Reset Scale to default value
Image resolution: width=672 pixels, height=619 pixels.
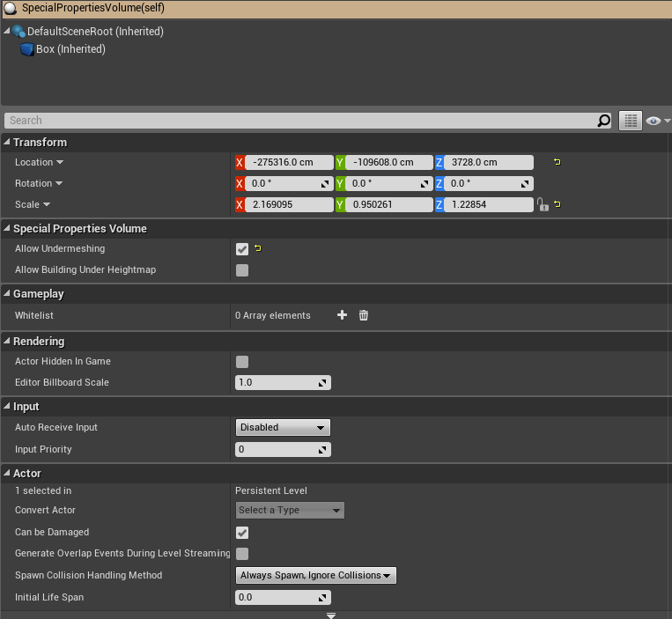click(x=557, y=204)
